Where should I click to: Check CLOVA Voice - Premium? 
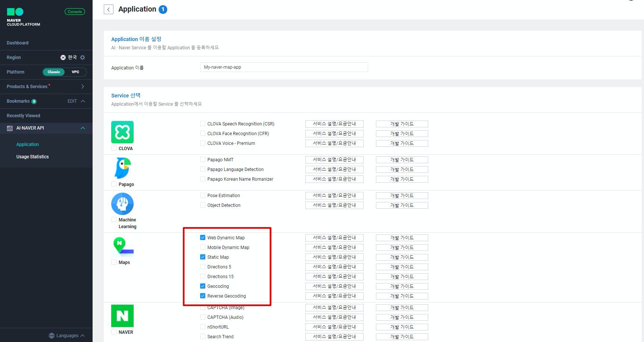click(x=203, y=143)
